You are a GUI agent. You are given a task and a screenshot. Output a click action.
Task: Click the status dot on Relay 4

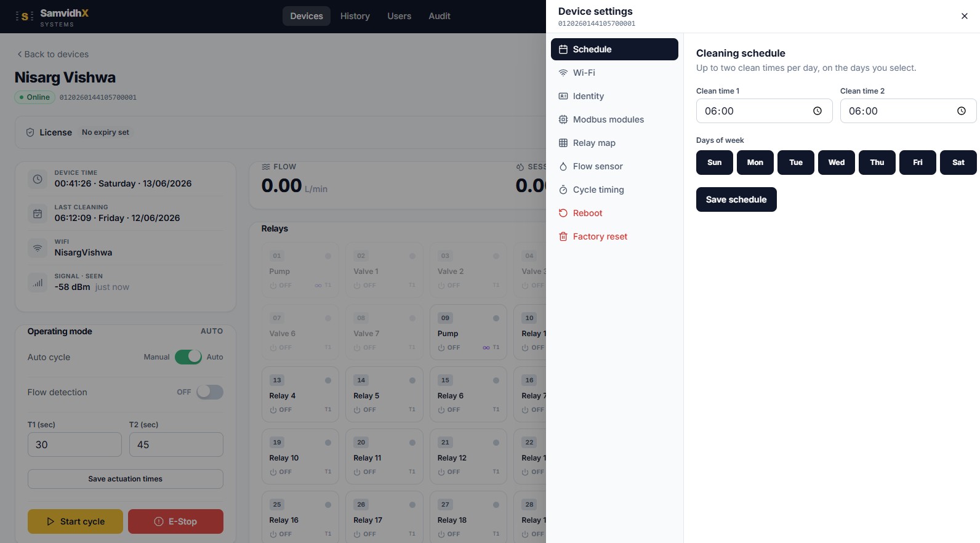[328, 380]
